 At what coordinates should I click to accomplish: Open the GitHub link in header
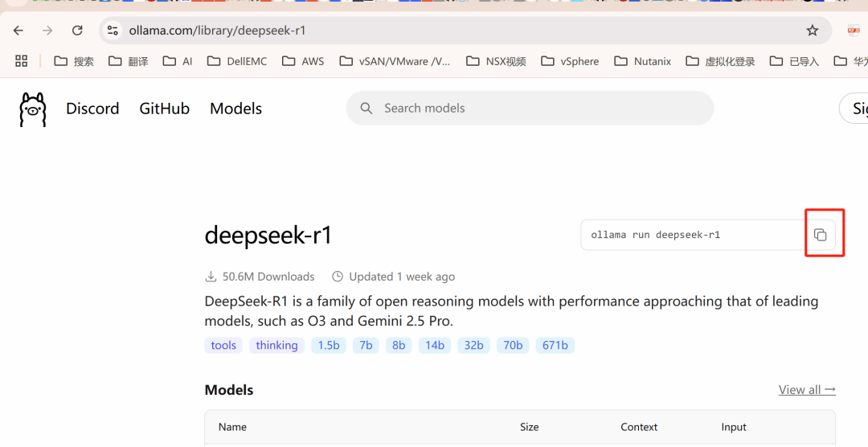[x=165, y=109]
